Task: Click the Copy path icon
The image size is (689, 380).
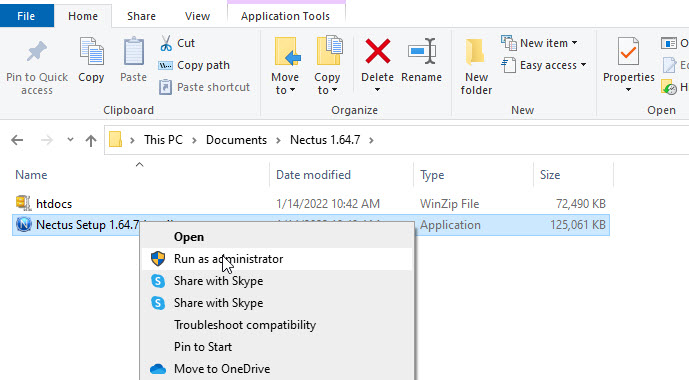Action: [x=165, y=65]
